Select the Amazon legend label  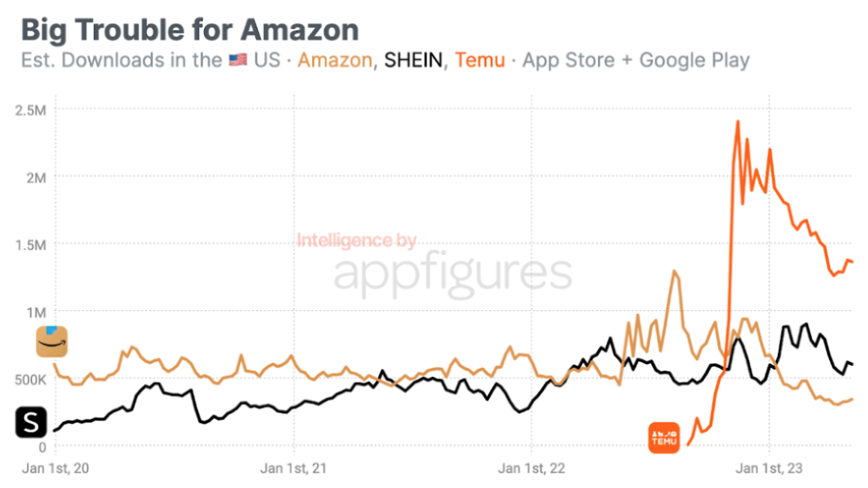click(335, 60)
